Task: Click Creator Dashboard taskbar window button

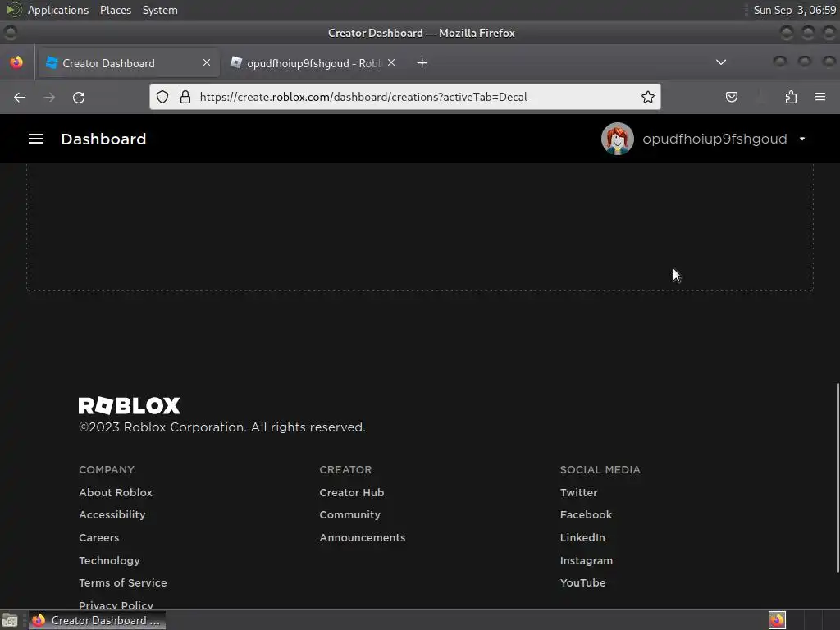Action: (97, 620)
